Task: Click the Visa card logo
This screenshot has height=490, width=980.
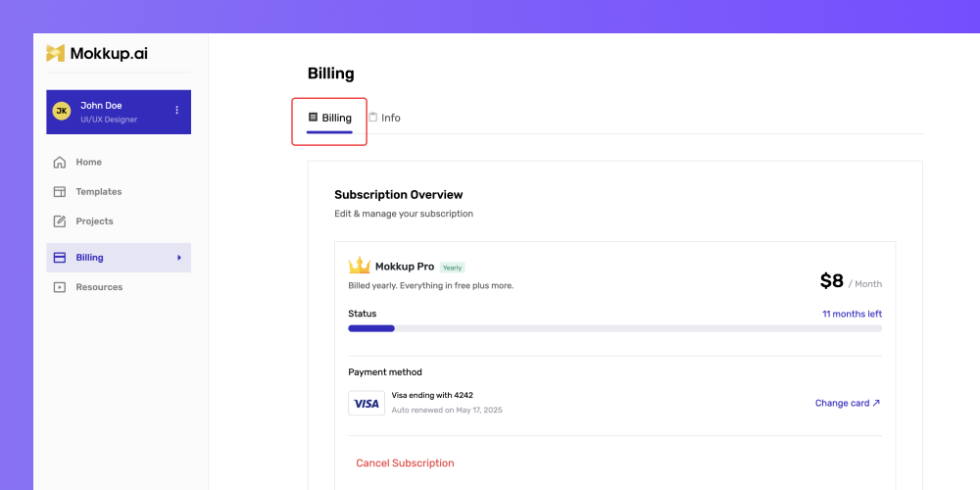Action: click(367, 403)
